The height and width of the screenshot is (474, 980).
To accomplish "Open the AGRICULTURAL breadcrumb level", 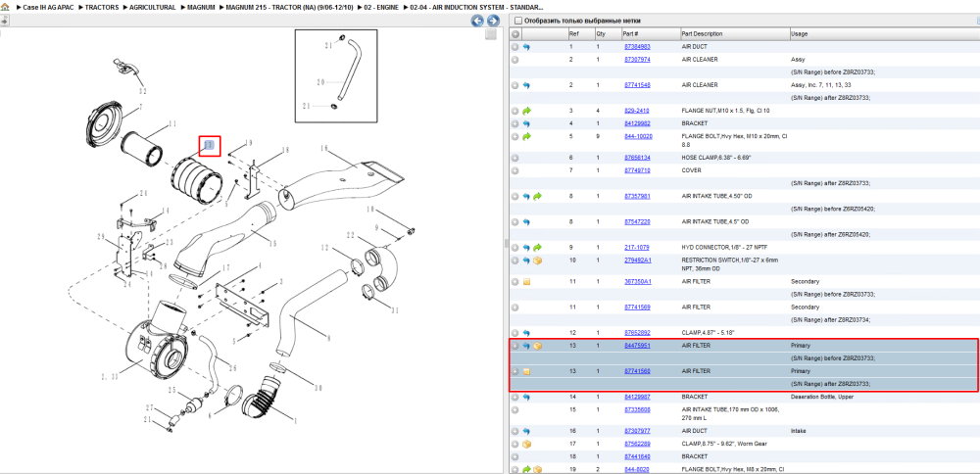I will click(x=153, y=7).
